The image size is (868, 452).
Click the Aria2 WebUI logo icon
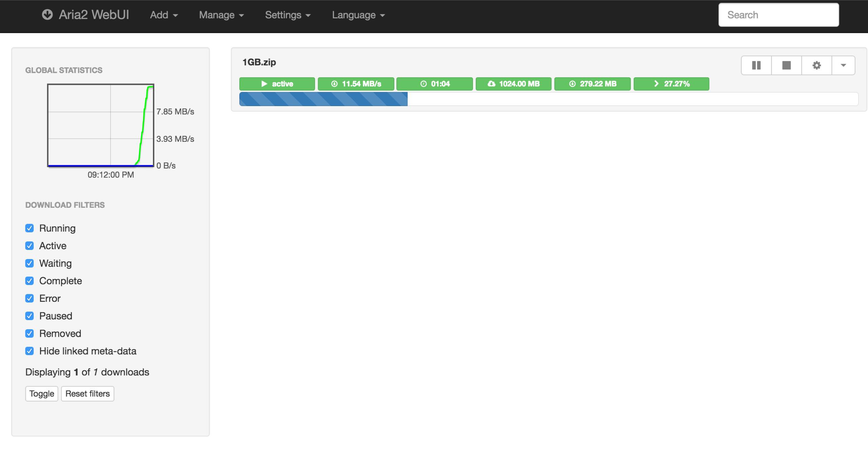(x=47, y=15)
